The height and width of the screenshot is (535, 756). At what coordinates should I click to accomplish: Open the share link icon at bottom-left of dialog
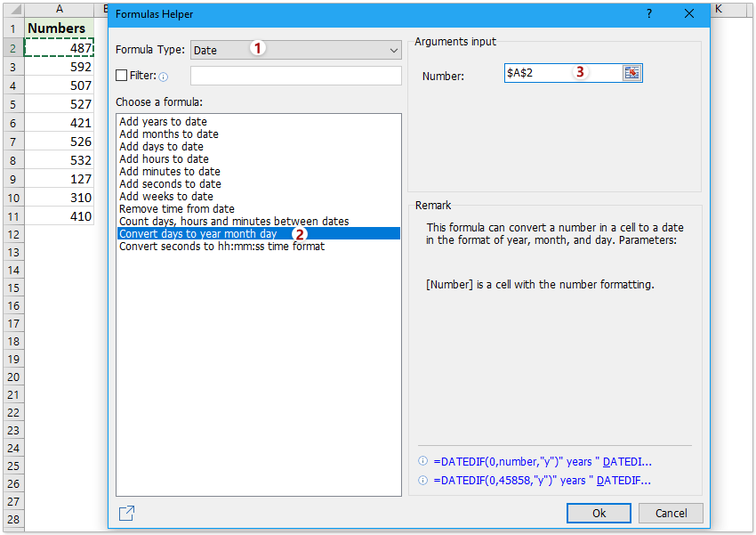point(126,513)
